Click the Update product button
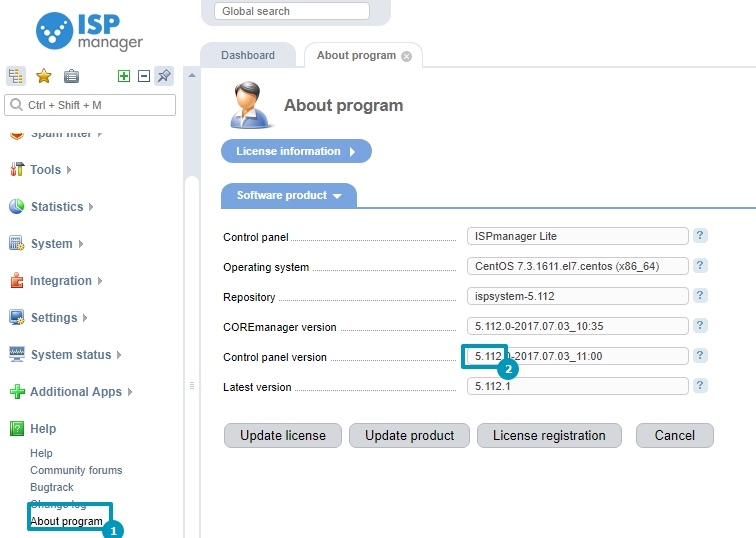This screenshot has height=538, width=756. click(x=409, y=435)
